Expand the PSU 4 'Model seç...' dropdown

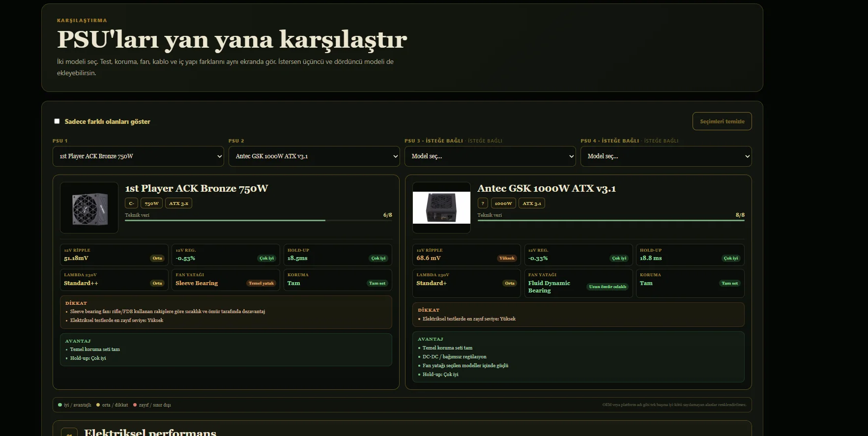666,156
